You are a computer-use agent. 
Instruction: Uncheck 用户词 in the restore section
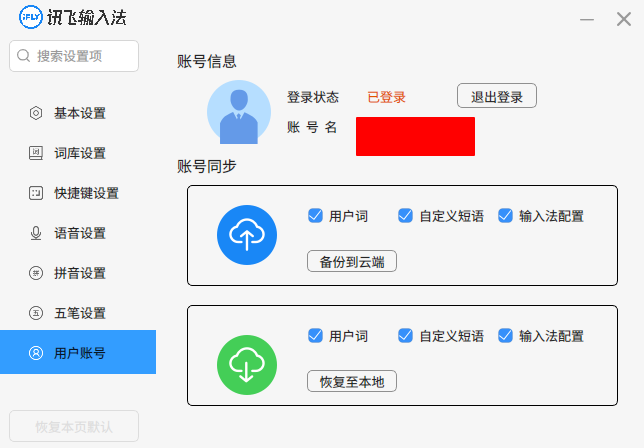315,335
